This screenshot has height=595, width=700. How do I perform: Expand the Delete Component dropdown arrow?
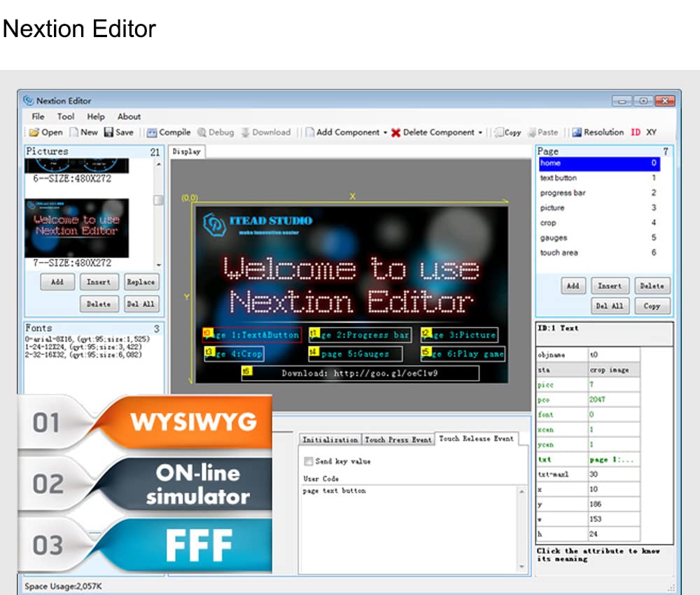(480, 132)
